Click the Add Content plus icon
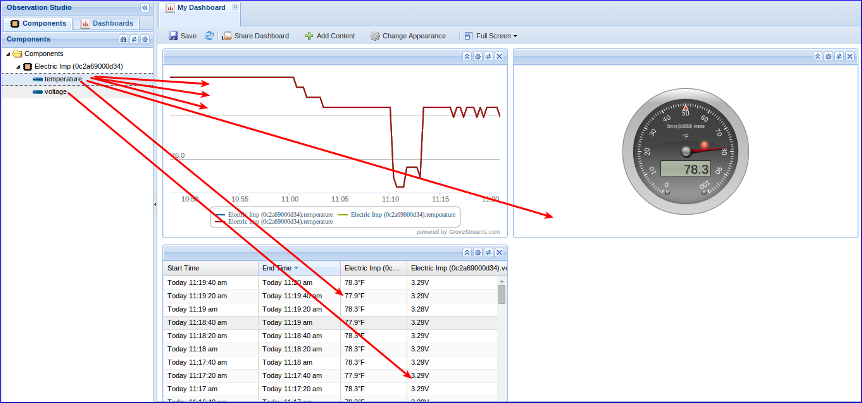 point(309,36)
